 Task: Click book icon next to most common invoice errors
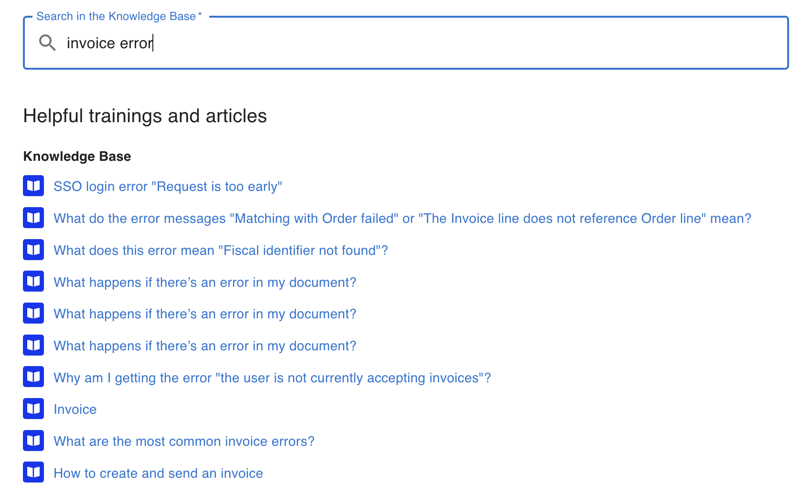click(33, 441)
